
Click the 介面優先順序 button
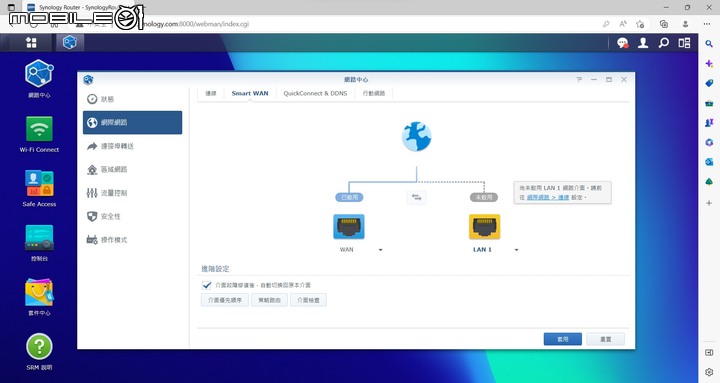point(225,300)
